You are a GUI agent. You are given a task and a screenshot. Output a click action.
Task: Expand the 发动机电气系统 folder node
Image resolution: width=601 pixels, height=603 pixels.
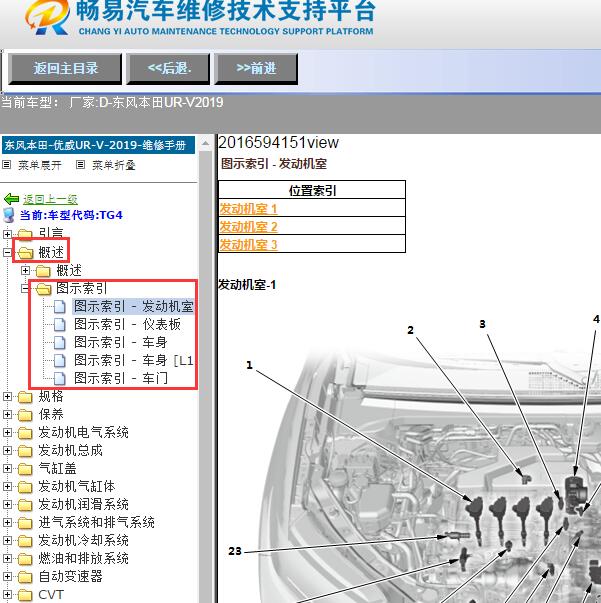click(x=7, y=432)
